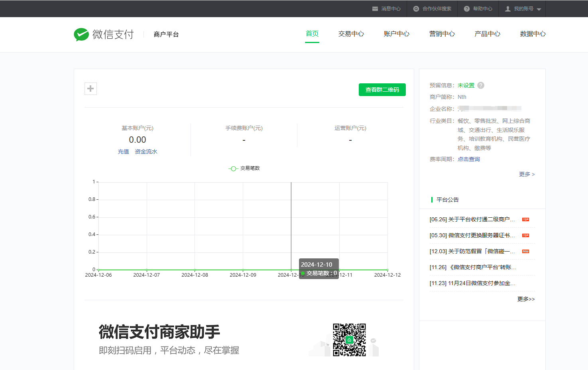Click the merchant assistant QR code
Viewport: 588px width, 370px height.
(350, 340)
